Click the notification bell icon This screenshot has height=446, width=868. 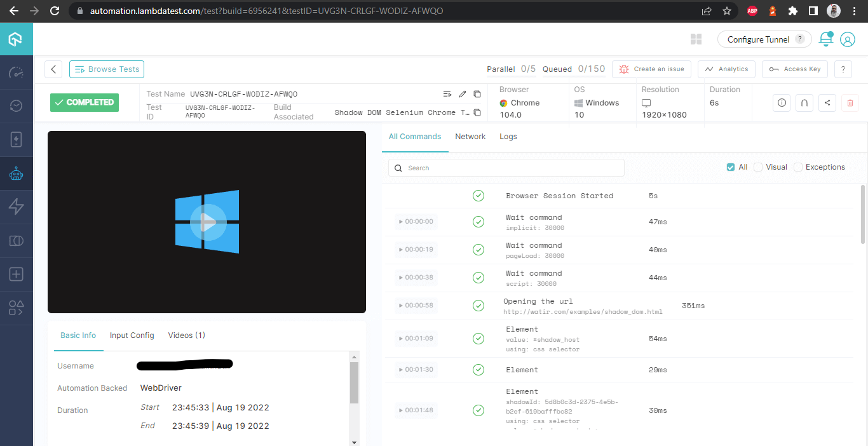[825, 39]
